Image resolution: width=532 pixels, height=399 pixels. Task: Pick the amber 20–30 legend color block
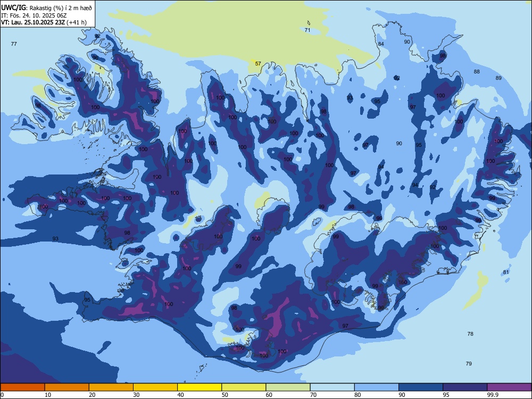point(111,387)
